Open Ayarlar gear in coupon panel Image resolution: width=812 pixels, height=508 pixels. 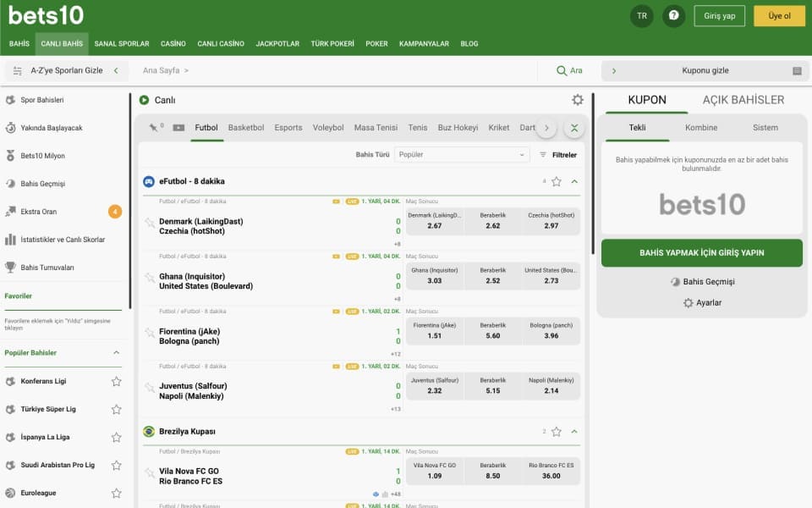click(688, 303)
